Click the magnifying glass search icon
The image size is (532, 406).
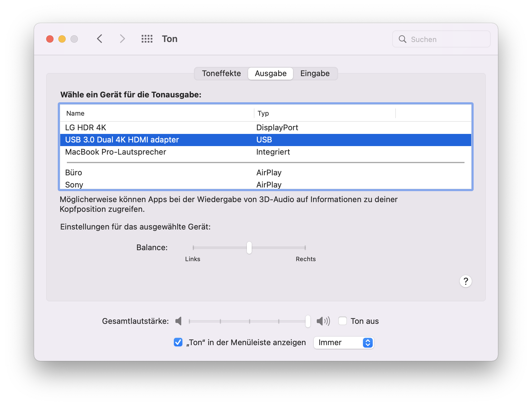402,39
